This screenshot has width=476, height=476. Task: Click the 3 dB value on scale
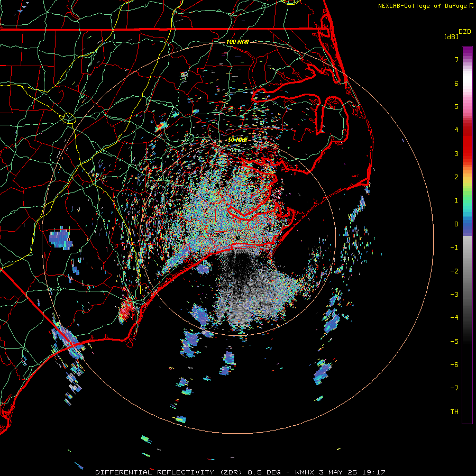(456, 153)
